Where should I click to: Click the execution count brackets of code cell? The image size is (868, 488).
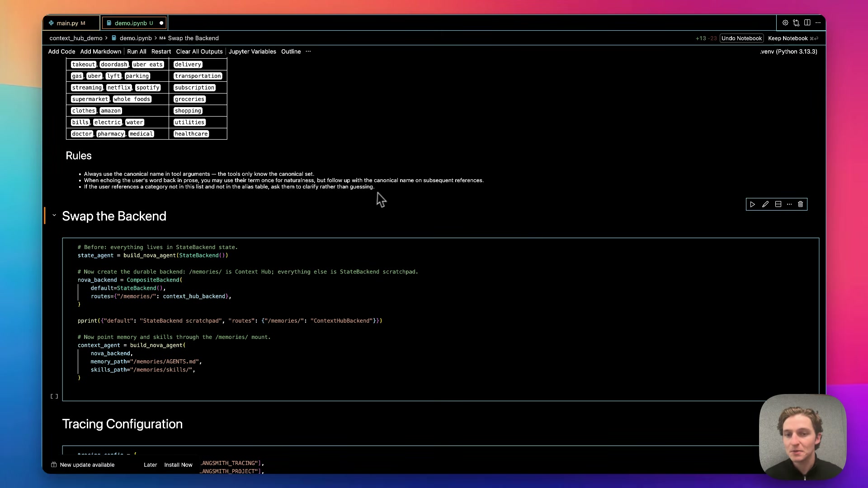point(54,396)
